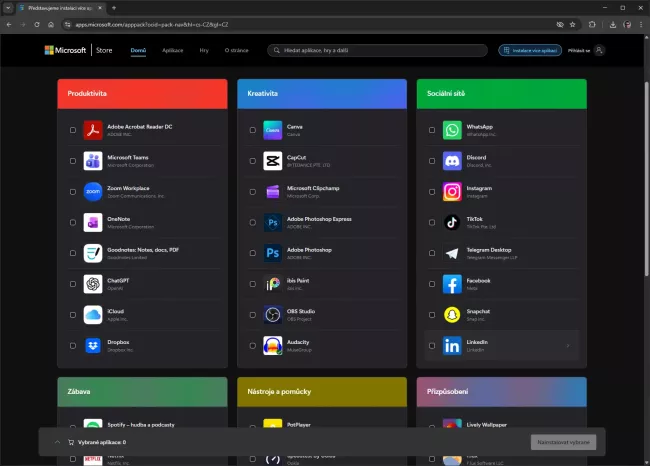The image size is (650, 466).
Task: Click the Microsoft Clipchamp icon
Action: point(273,192)
